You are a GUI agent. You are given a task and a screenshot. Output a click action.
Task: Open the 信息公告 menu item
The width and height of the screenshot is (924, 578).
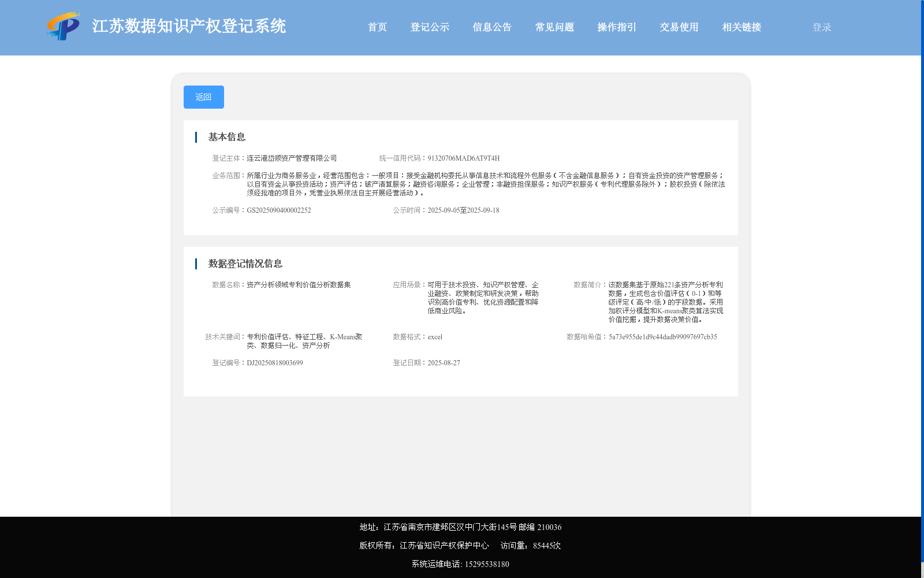point(492,27)
